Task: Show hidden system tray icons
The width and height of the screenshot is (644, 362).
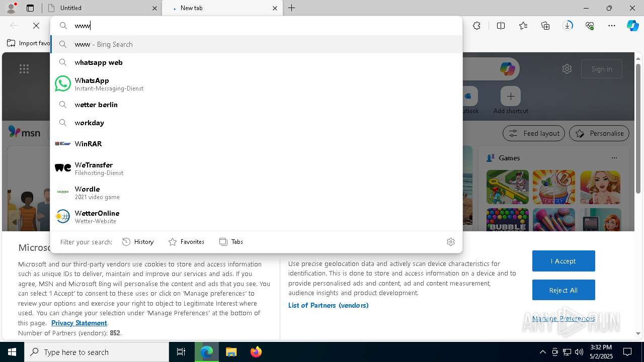Action: click(x=542, y=352)
